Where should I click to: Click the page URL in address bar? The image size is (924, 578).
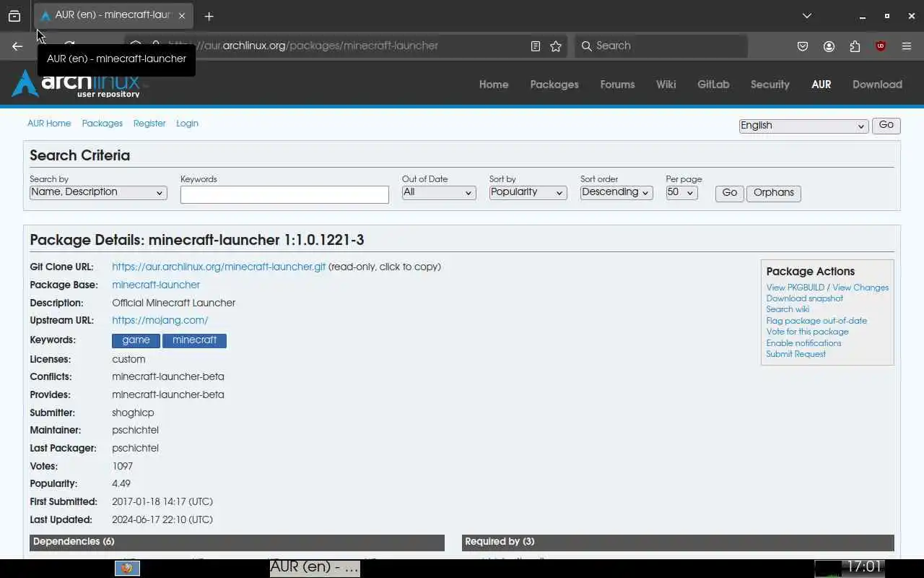tap(303, 46)
